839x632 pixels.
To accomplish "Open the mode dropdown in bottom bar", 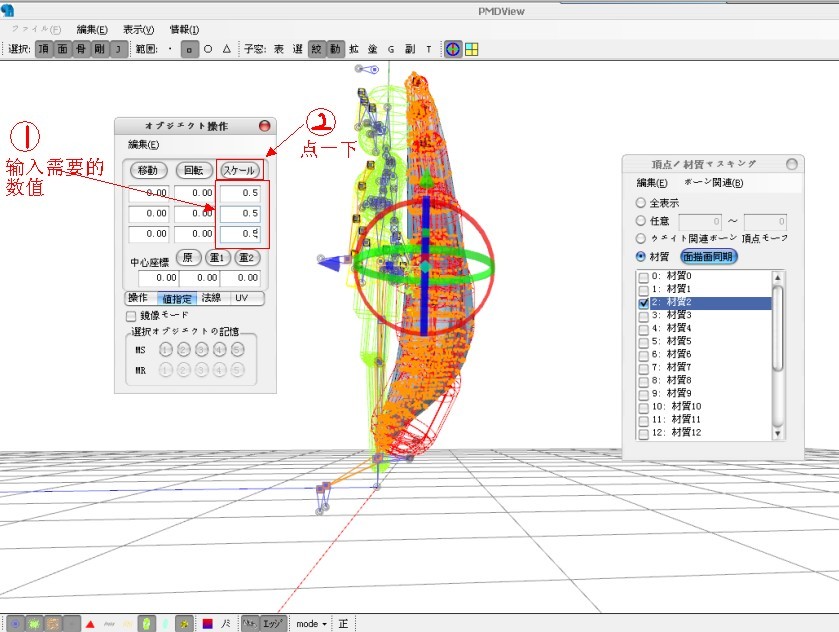I will (x=311, y=624).
